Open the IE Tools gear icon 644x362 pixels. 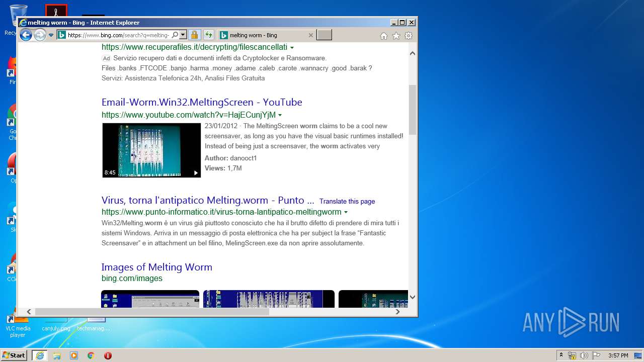click(409, 36)
